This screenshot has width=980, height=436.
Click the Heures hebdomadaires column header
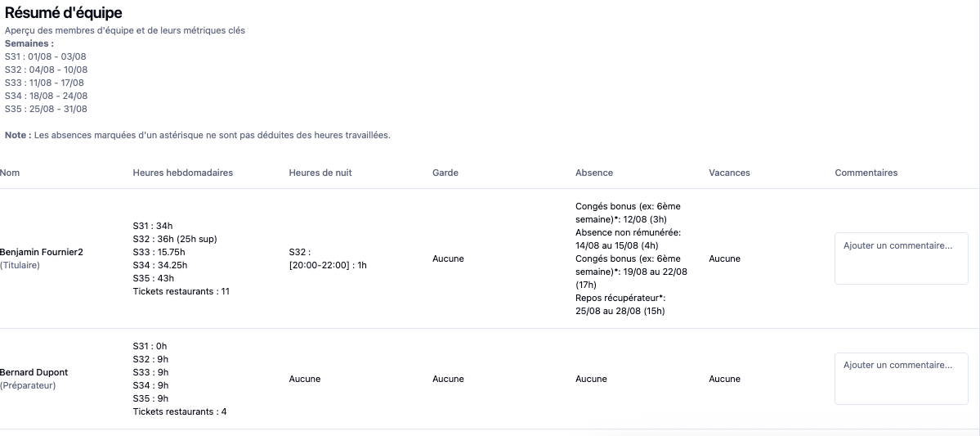[x=182, y=173]
